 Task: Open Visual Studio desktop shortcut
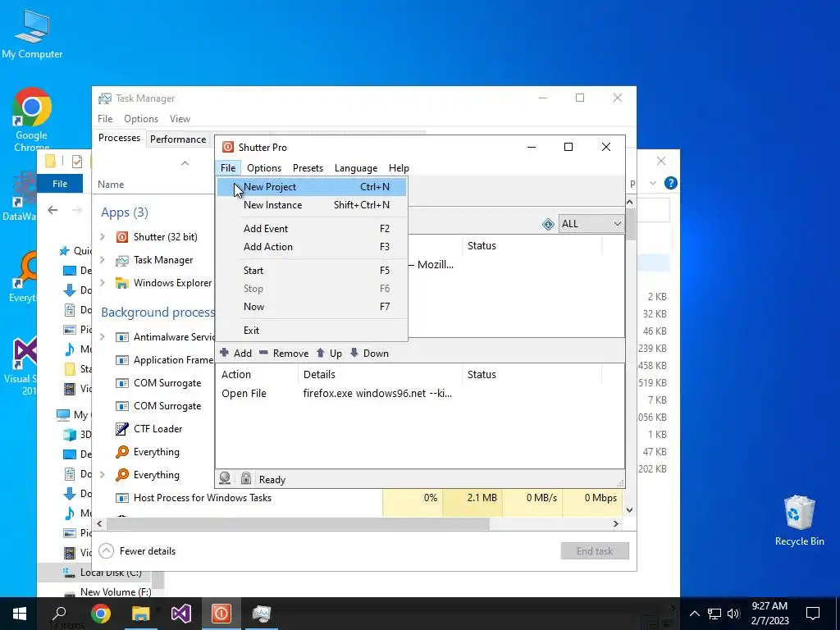coord(20,367)
